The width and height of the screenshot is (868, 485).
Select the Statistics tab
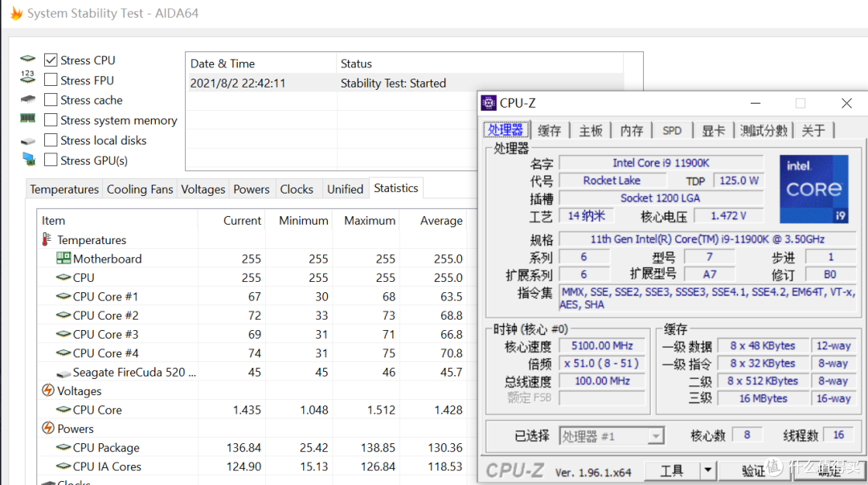[x=395, y=188]
